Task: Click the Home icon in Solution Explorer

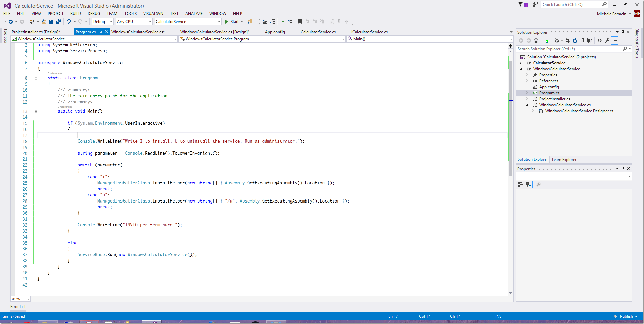Action: pos(536,40)
